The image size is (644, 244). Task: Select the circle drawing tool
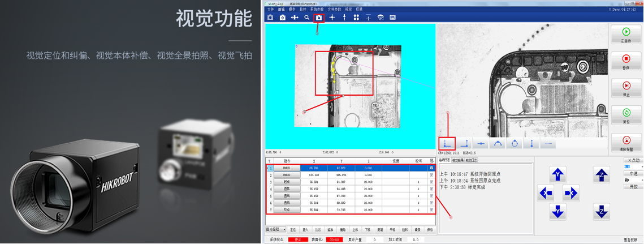tap(515, 144)
